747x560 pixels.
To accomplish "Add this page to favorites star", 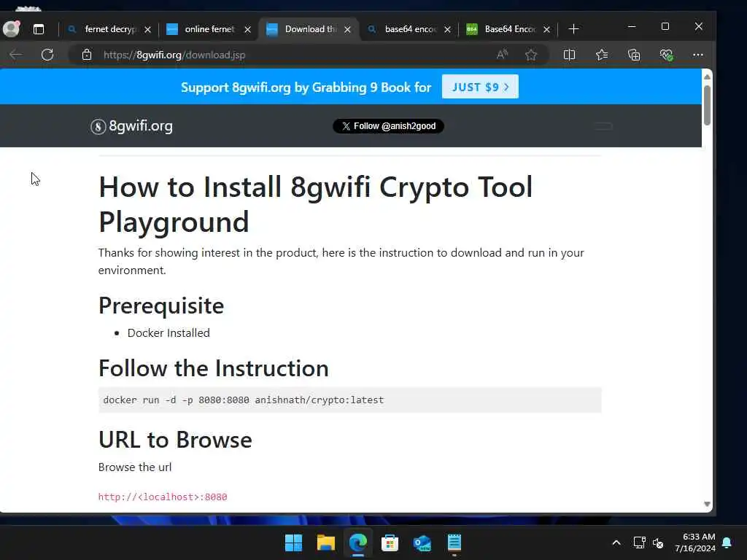I will coord(531,55).
